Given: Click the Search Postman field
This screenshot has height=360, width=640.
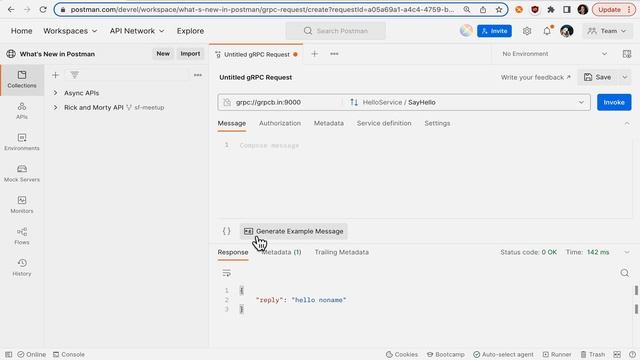Looking at the screenshot, I should coord(336,31).
